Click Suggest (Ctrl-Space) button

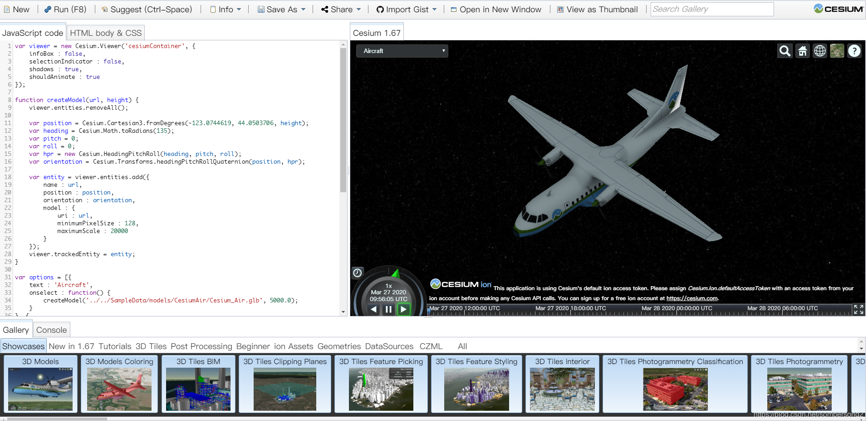point(147,10)
